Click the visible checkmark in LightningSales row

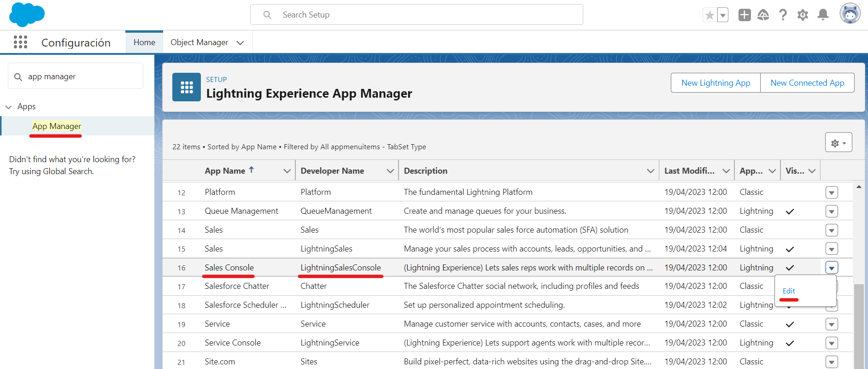pyautogui.click(x=790, y=249)
